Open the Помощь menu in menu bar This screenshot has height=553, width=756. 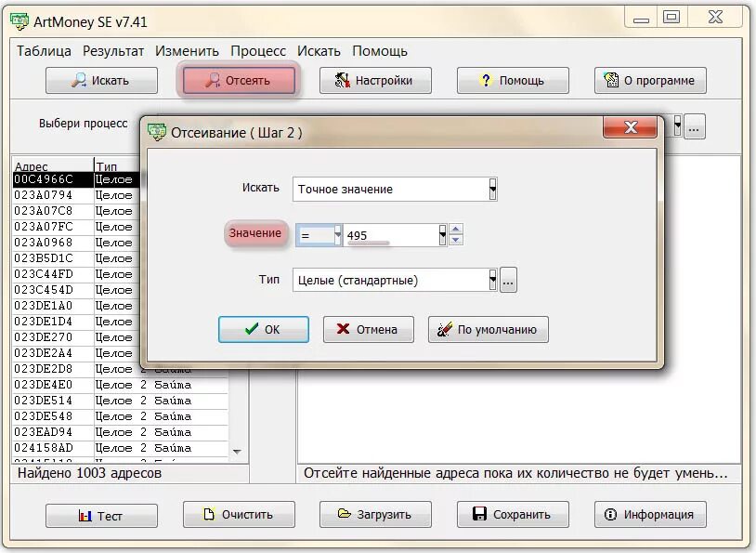(380, 51)
